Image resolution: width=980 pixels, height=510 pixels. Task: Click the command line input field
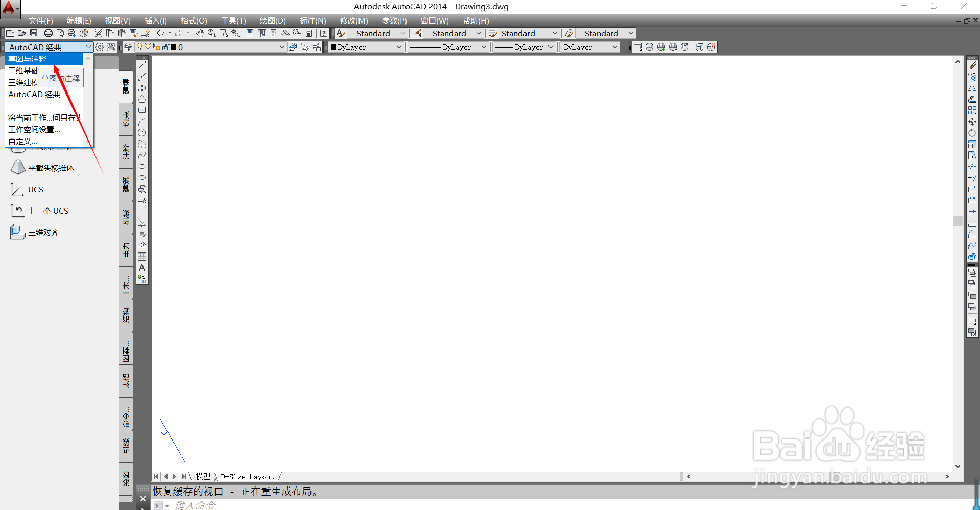click(x=562, y=505)
